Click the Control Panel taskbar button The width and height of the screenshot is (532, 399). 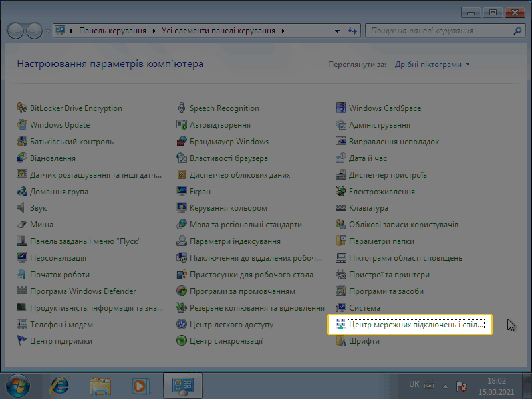[x=183, y=386]
